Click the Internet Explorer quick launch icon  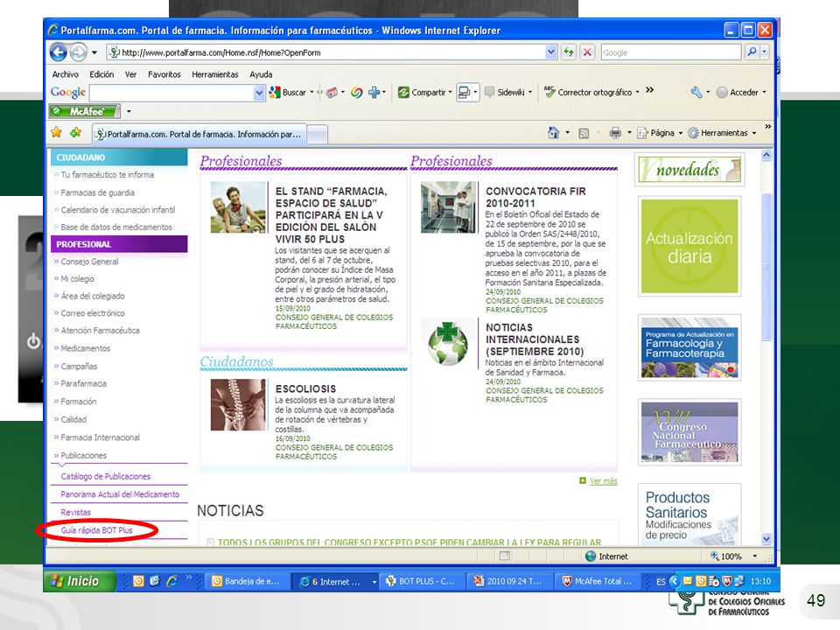point(171,581)
